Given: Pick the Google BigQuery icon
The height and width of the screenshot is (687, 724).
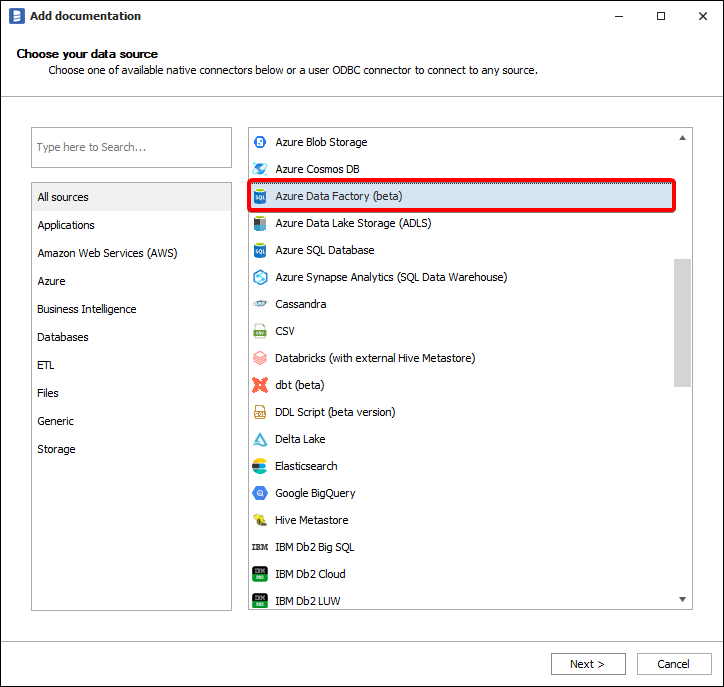Looking at the screenshot, I should click(260, 493).
